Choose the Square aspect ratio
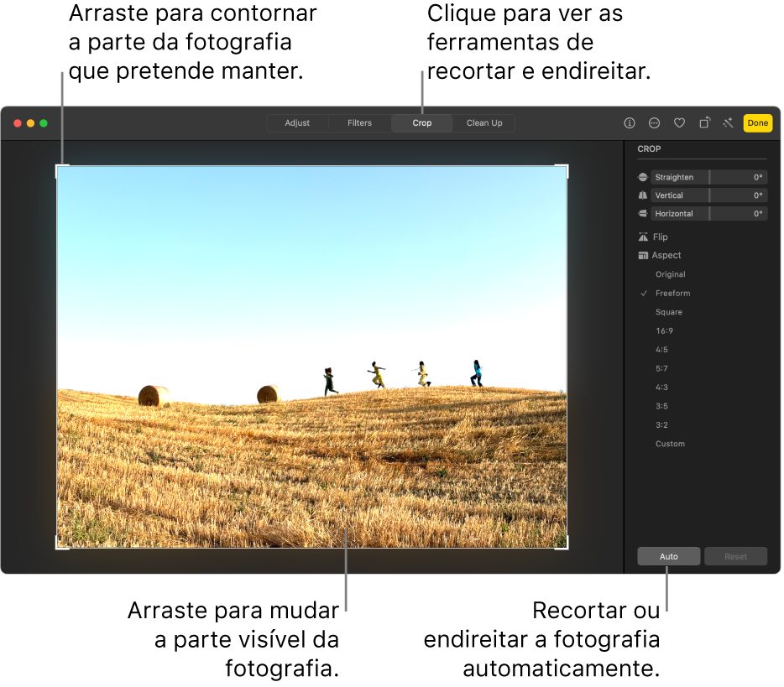Image resolution: width=784 pixels, height=687 pixels. 671,313
